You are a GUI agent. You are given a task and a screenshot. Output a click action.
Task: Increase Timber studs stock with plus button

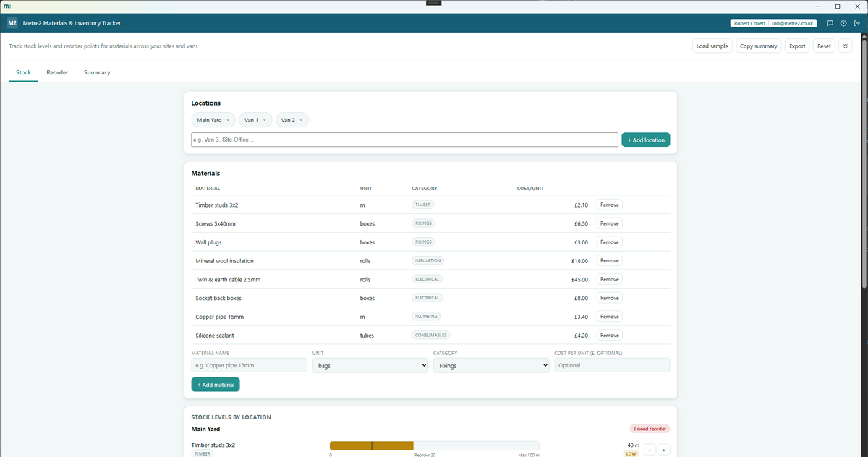coord(664,450)
